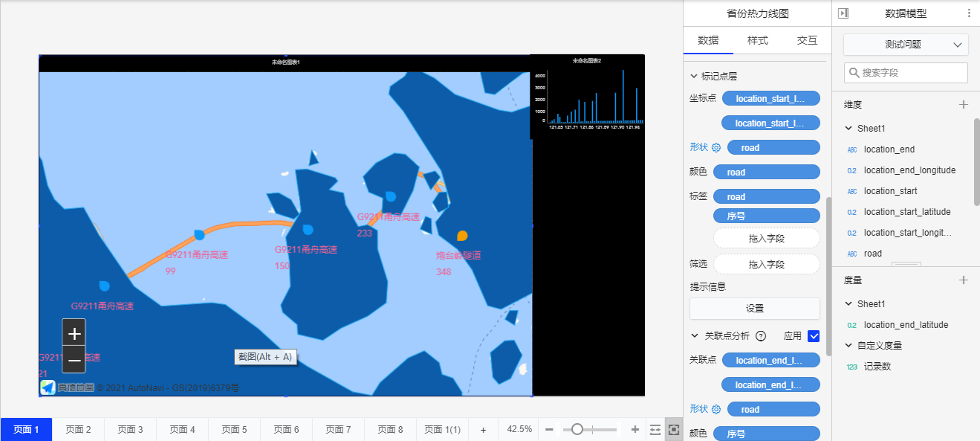Image resolution: width=980 pixels, height=441 pixels.
Task: Collapse the Sheet1 tree under 维度
Action: coord(848,129)
